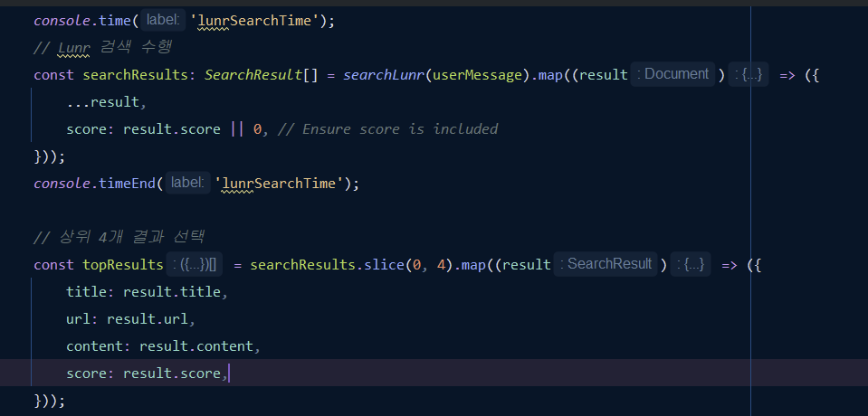Select the '// Ensure score is included' comment

point(387,129)
